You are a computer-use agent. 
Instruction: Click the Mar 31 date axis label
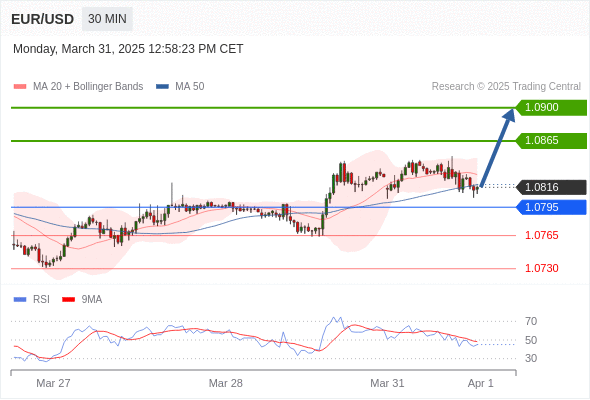pyautogui.click(x=387, y=383)
